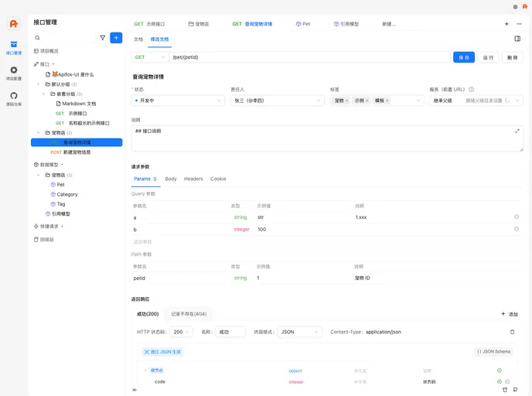This screenshot has height=396, width=532.
Task: Add a child node to 根节点 with the green plus
Action: pyautogui.click(x=500, y=370)
